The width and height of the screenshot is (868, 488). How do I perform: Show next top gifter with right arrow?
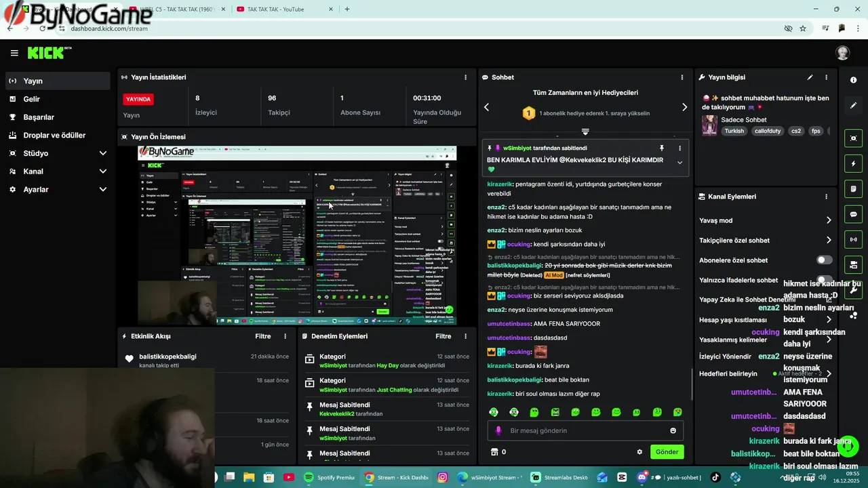[684, 107]
